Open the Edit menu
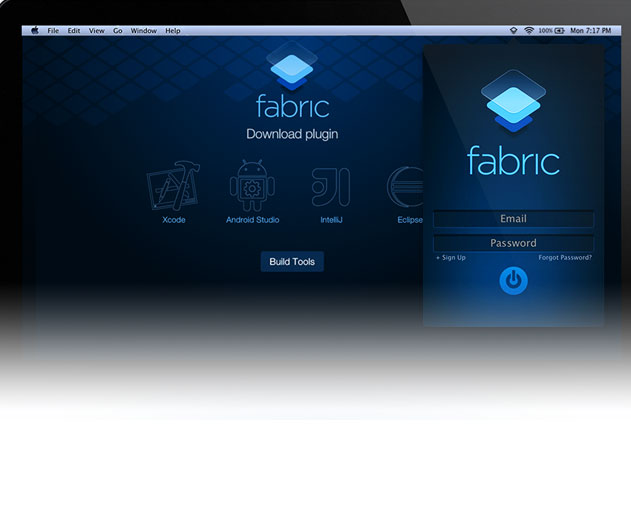The width and height of the screenshot is (631, 522). tap(74, 31)
